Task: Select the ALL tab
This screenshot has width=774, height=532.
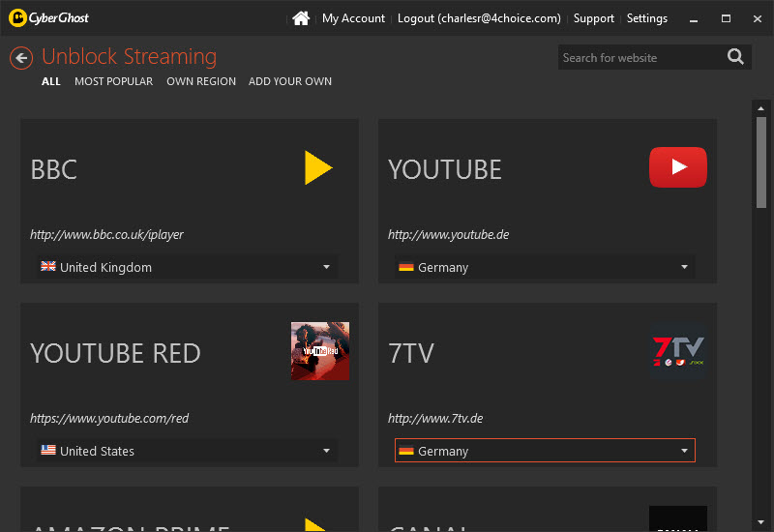Action: click(51, 81)
